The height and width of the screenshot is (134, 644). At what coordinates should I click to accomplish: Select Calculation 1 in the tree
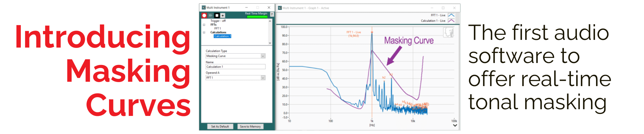[x=222, y=36]
